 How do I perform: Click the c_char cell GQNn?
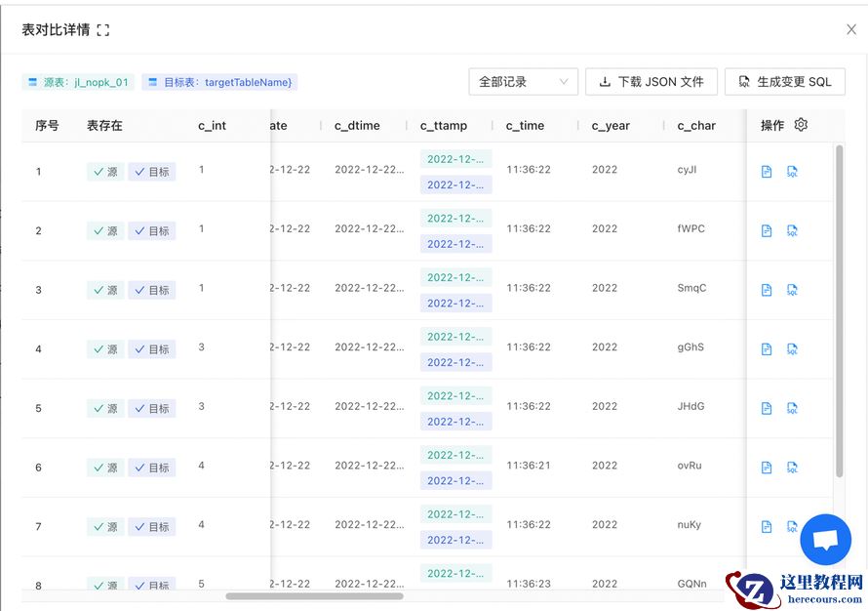tap(692, 584)
